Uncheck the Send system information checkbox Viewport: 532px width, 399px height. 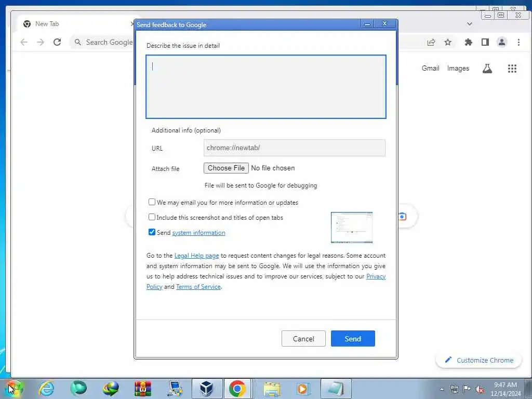coord(152,232)
